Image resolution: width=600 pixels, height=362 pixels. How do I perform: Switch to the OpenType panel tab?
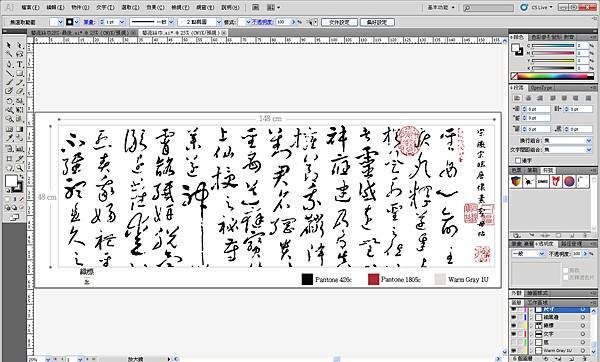tap(541, 88)
